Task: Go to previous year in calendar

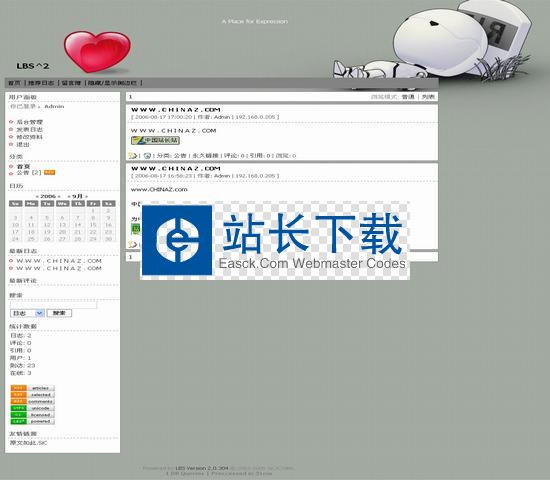Action: click(38, 196)
